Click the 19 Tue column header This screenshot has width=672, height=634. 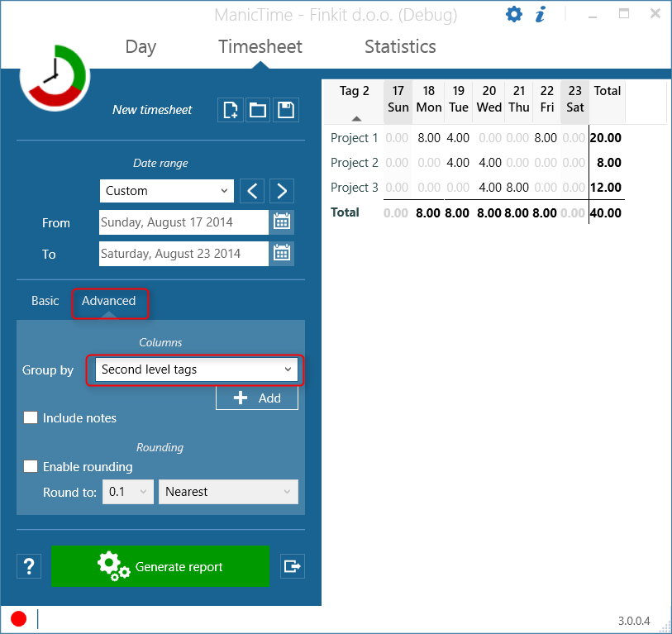(459, 102)
